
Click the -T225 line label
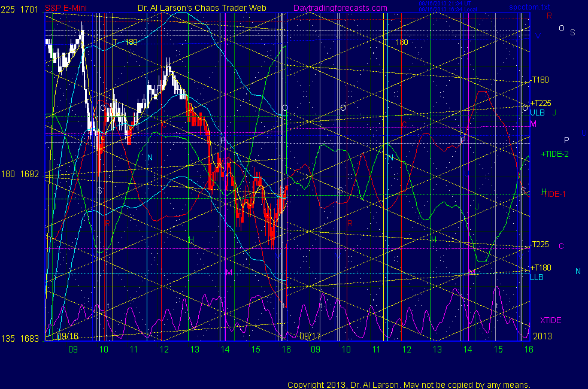click(539, 244)
